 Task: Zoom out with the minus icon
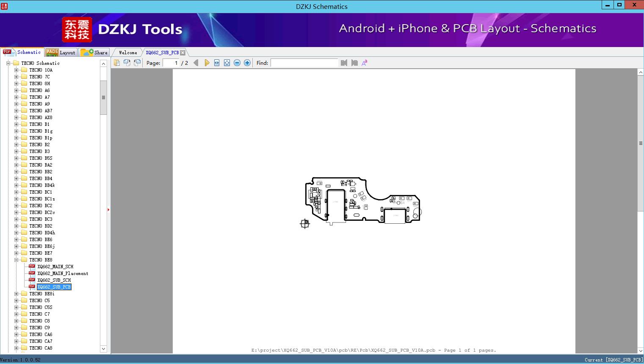coord(237,63)
